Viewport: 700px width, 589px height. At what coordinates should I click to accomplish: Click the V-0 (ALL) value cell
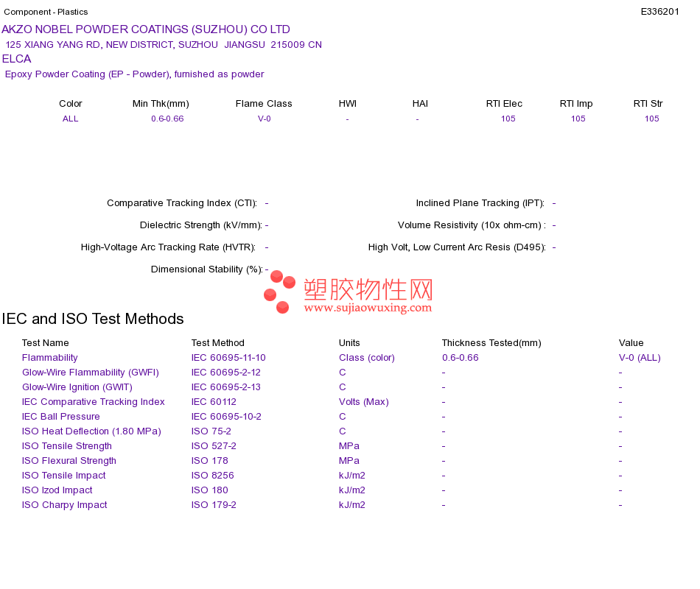(640, 357)
